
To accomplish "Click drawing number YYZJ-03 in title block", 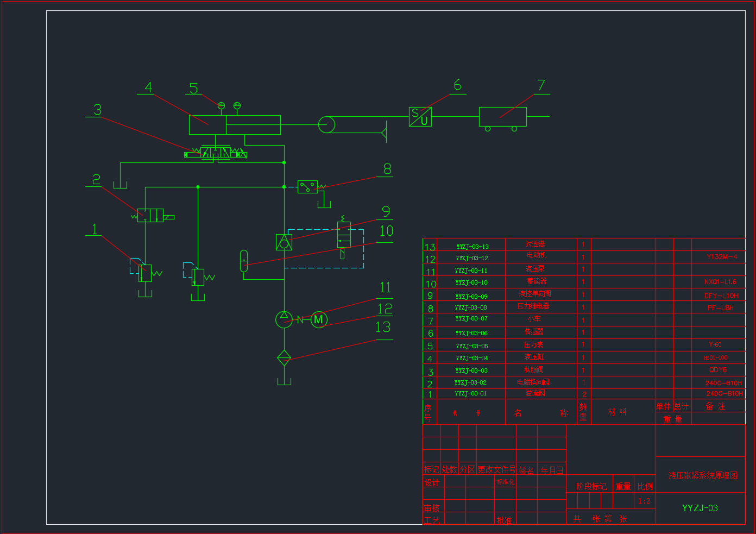I will pyautogui.click(x=700, y=508).
